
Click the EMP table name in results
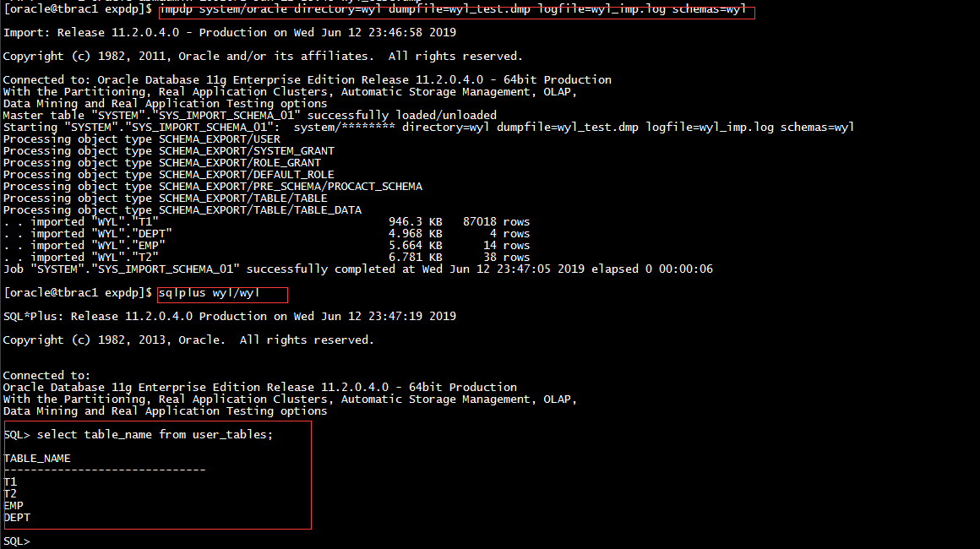coord(14,505)
